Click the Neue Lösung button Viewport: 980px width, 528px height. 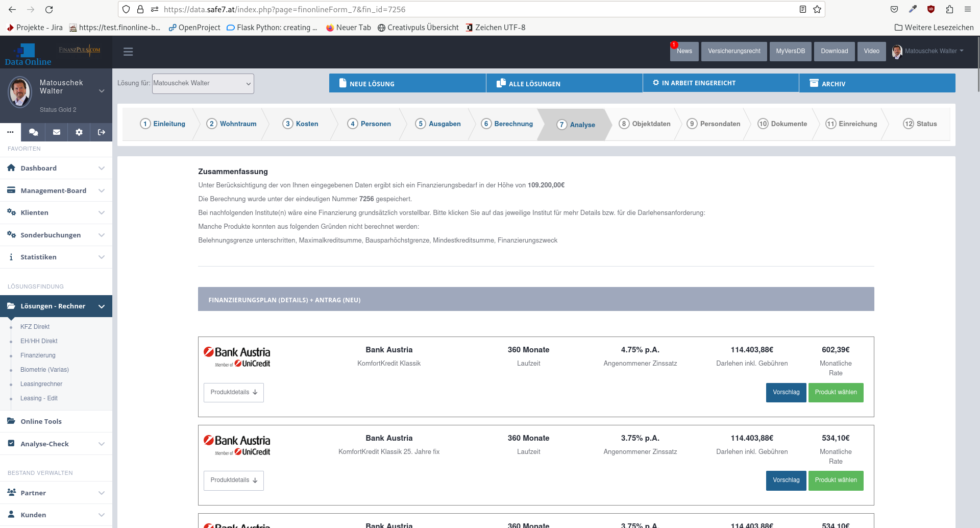pyautogui.click(x=407, y=83)
